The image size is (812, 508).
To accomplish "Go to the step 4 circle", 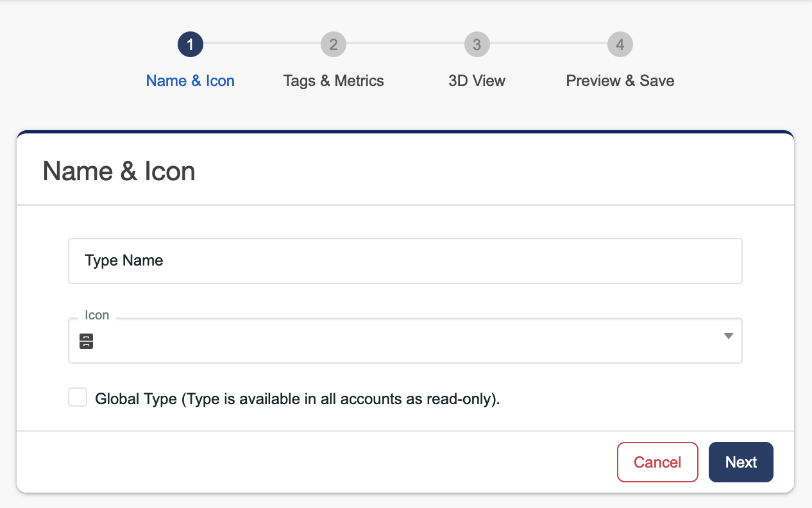I will [620, 45].
